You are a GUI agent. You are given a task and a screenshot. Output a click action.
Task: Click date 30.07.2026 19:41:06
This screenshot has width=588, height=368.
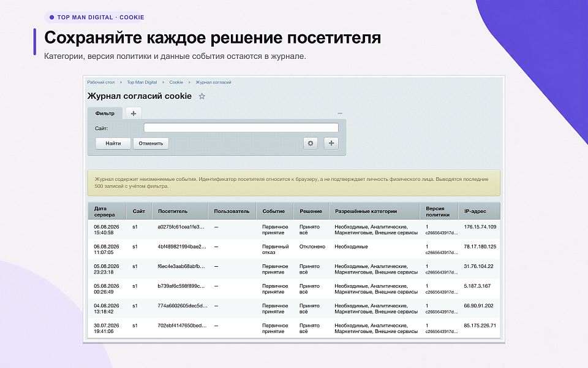107,328
